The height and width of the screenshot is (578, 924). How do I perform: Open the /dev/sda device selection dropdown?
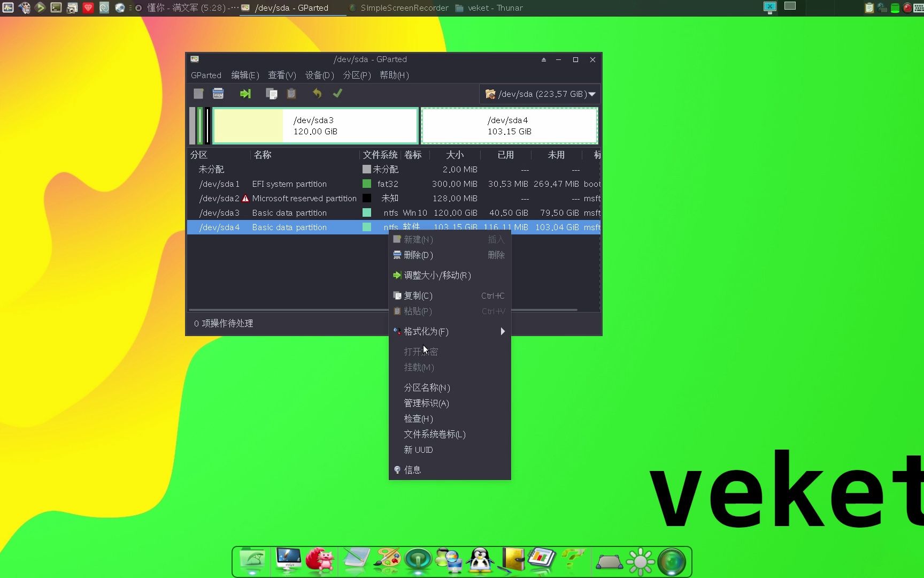[x=540, y=94]
